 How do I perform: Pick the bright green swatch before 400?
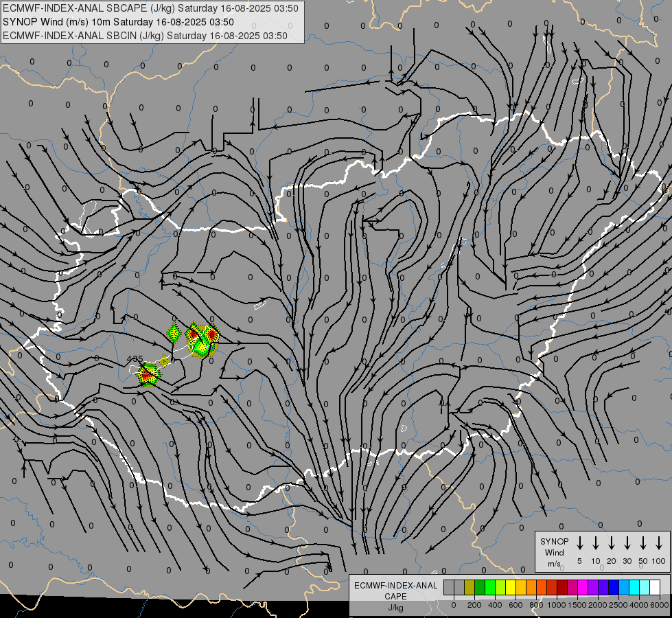click(490, 587)
